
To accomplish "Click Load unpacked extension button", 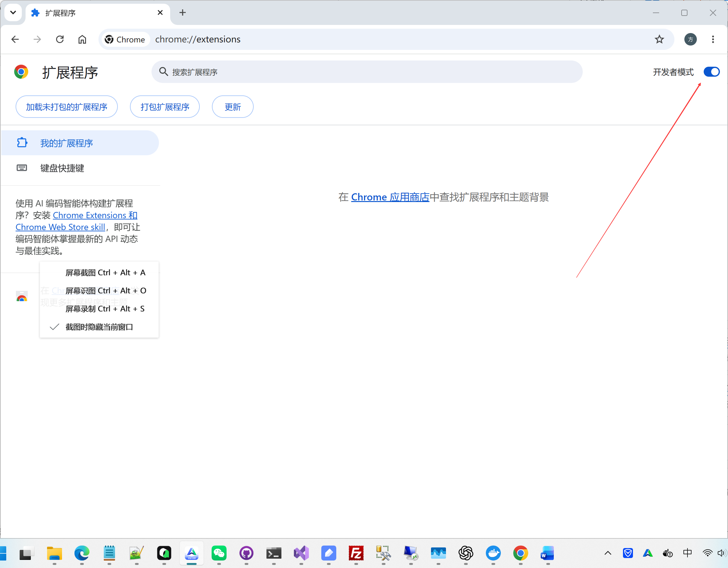I will (67, 107).
